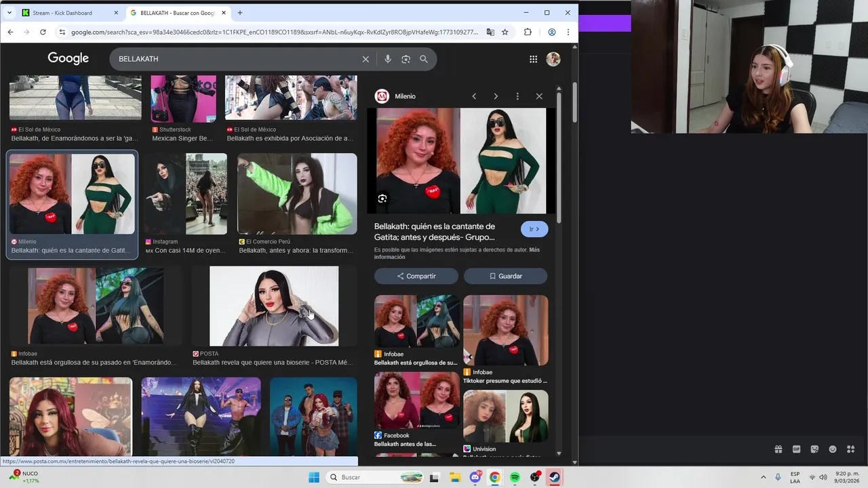Open El Comercio Perú green jacket image
The height and width of the screenshot is (488, 868).
pyautogui.click(x=297, y=194)
